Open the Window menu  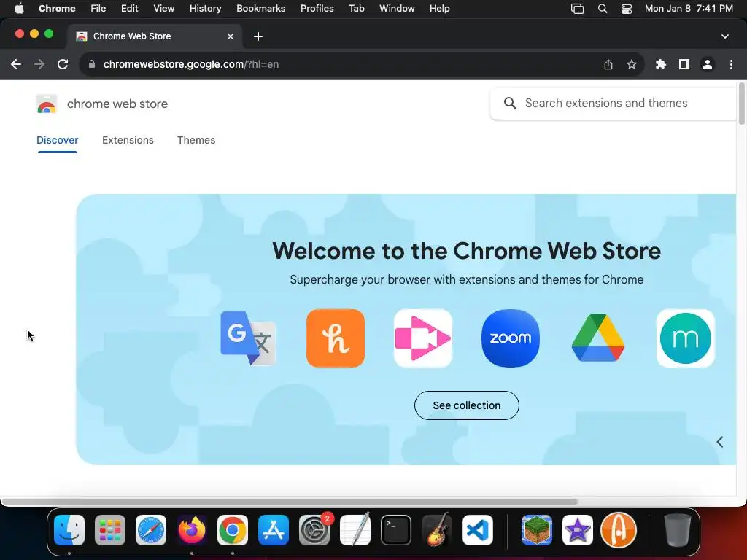point(397,9)
